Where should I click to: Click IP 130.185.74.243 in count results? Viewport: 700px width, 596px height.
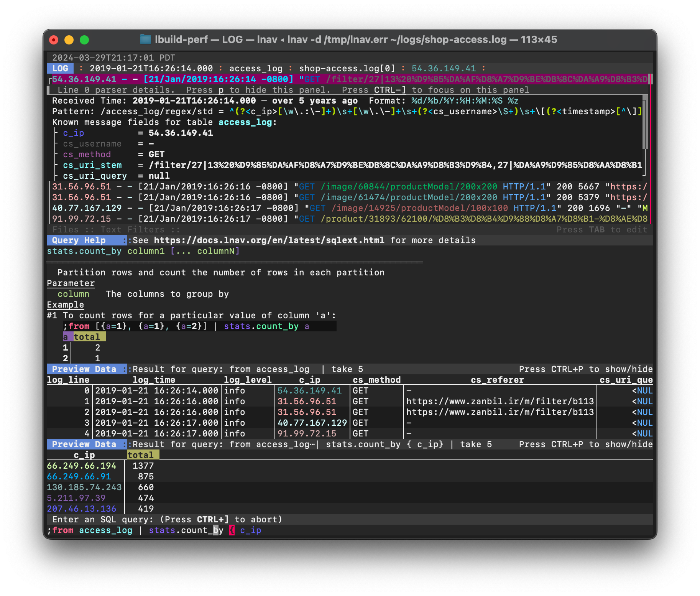(x=84, y=487)
